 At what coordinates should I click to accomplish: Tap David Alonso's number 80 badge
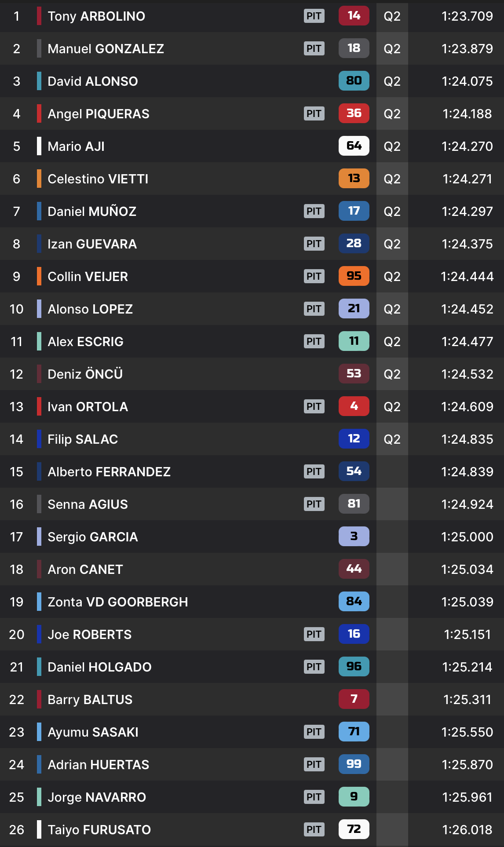click(354, 81)
